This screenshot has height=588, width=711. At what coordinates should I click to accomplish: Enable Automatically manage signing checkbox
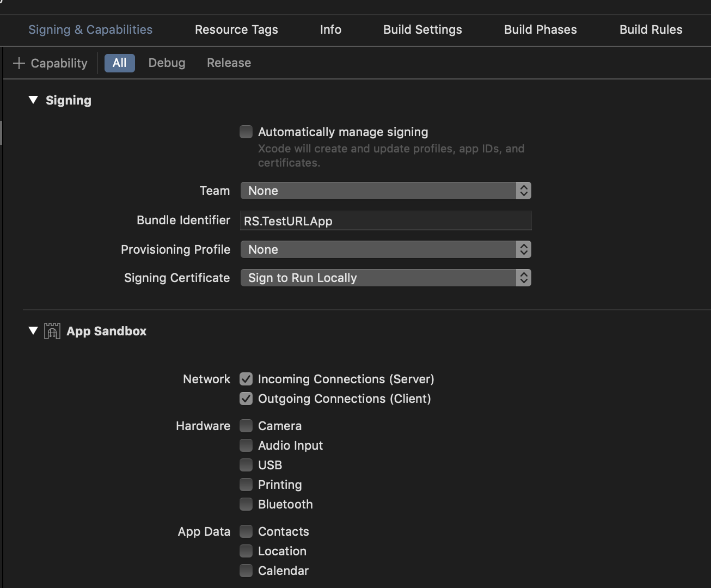tap(246, 132)
